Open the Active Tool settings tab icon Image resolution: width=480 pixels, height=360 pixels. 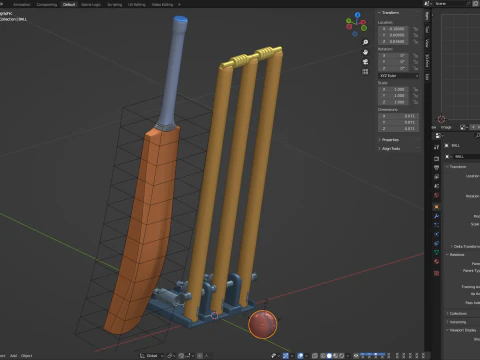(436, 147)
